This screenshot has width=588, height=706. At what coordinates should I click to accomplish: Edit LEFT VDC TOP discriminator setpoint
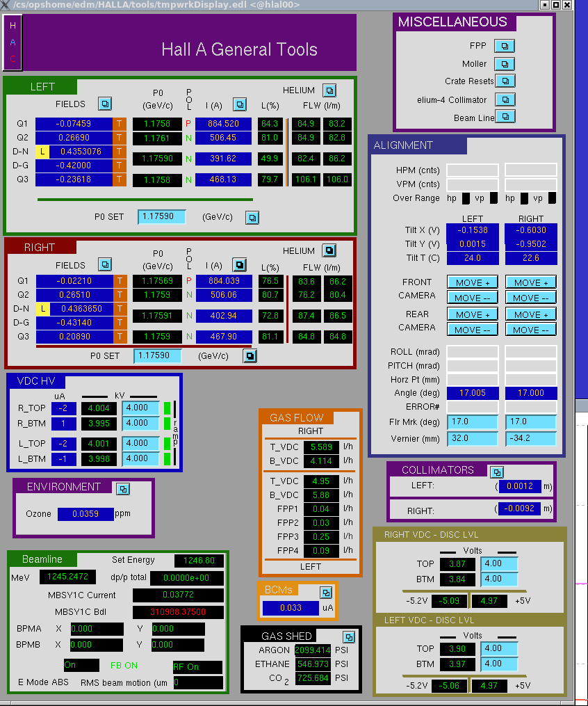click(499, 648)
